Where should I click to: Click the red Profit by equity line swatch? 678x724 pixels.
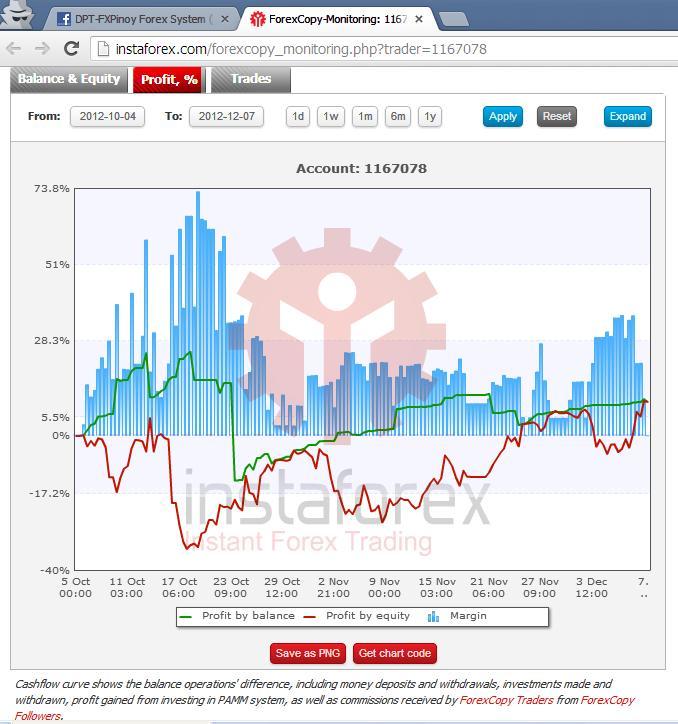click(x=309, y=617)
